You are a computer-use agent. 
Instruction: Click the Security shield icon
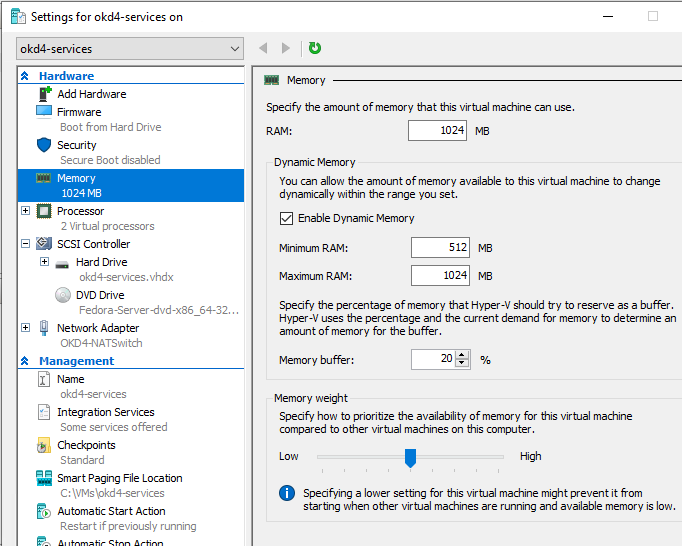(44, 145)
